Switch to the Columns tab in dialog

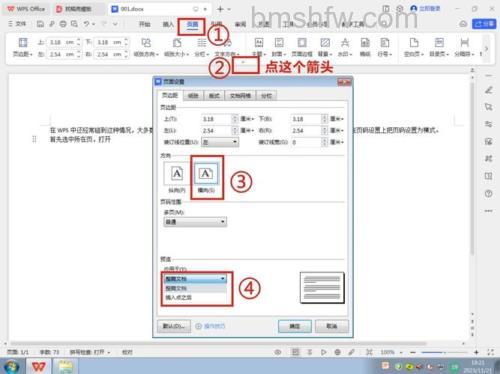click(266, 96)
